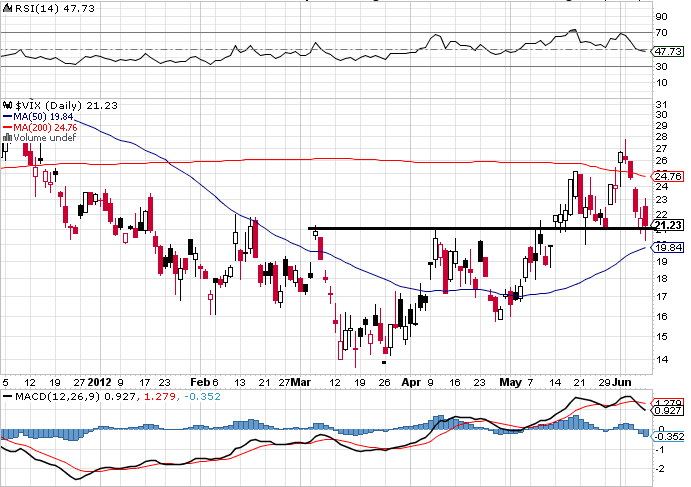Click the volume bars icon beside Volume undef

[x=7, y=138]
